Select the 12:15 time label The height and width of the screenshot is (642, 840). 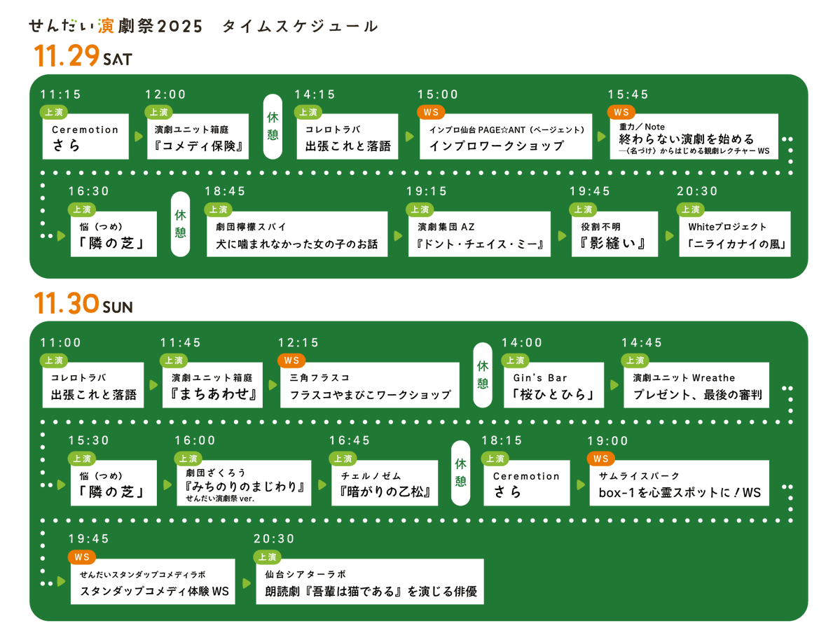point(298,342)
